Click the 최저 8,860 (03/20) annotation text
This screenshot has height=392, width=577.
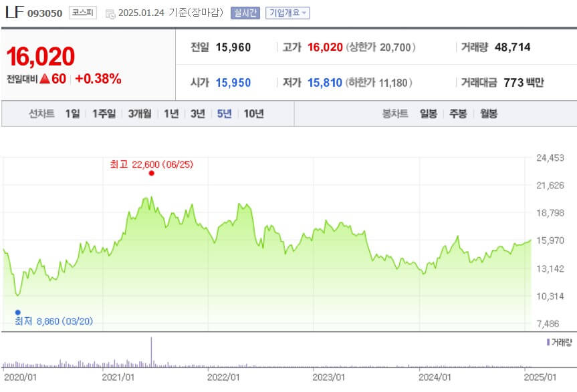53,321
